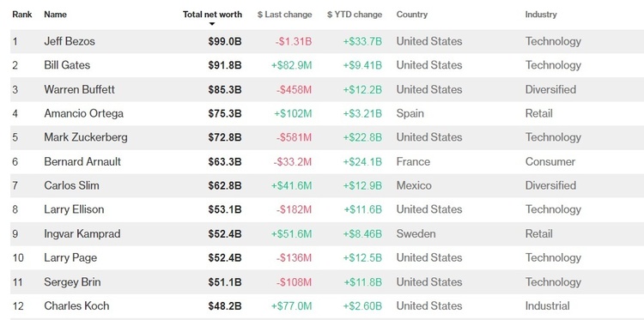Screen dimensions: 644x320
Task: Select the Amancio Ortega name
Action: tap(84, 113)
